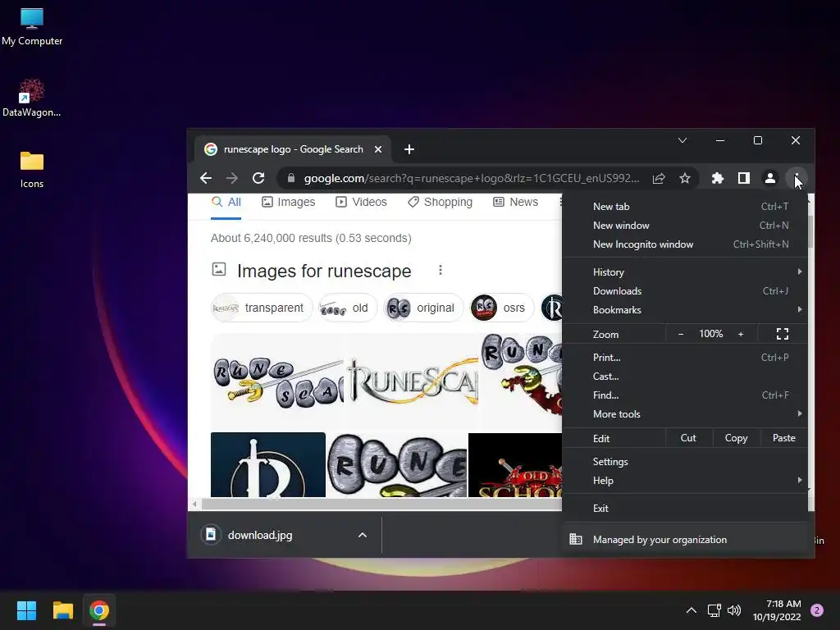Select Exit from the menu
This screenshot has width=840, height=630.
(685, 509)
